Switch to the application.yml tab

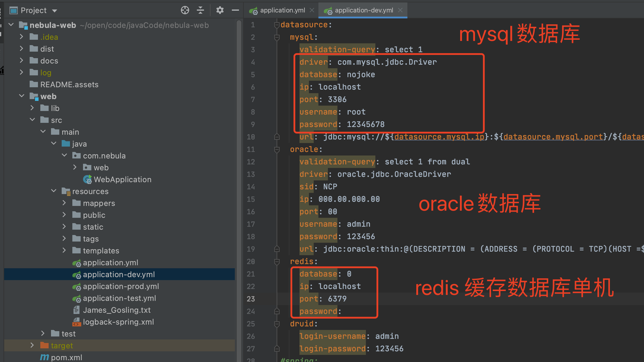[282, 10]
